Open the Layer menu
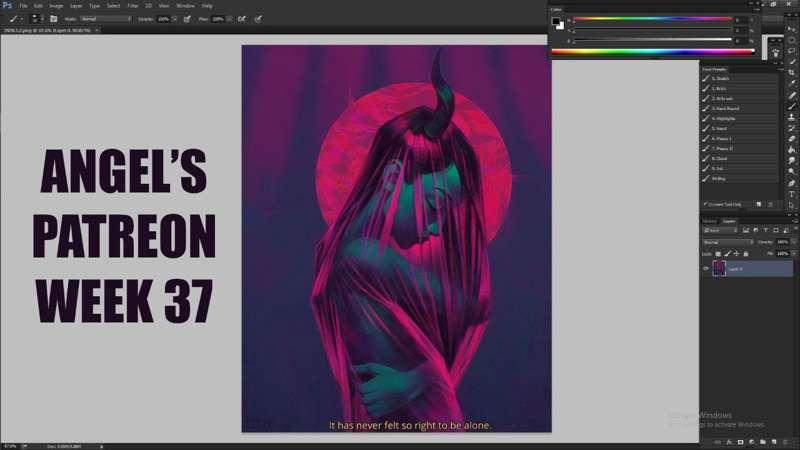This screenshot has height=450, width=800. point(76,6)
